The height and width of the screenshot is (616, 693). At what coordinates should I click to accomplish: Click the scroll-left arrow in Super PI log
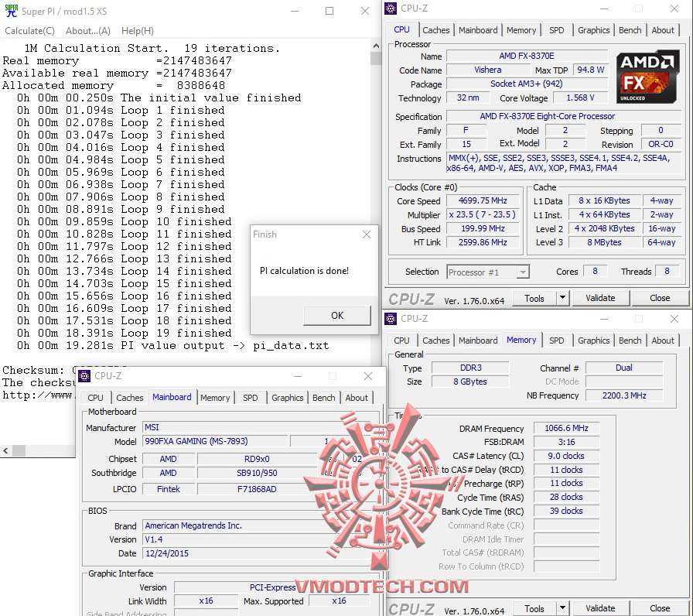pos(5,450)
